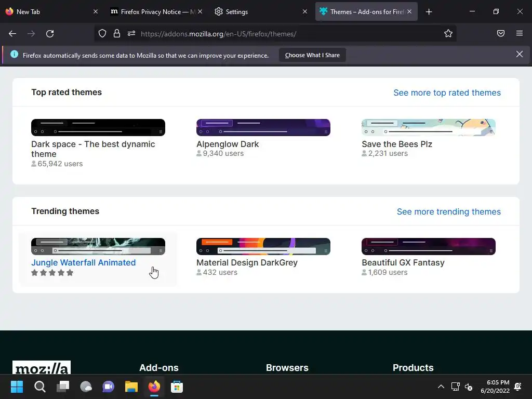Open Microsoft Store from the taskbar

pyautogui.click(x=177, y=387)
